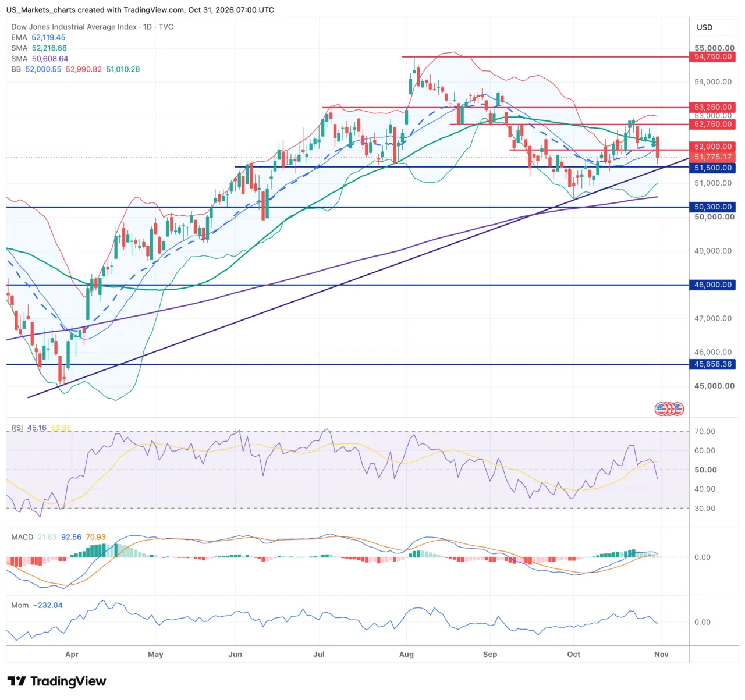This screenshot has height=700, width=745.
Task: Click the Apr label on time axis
Action: coord(72,654)
